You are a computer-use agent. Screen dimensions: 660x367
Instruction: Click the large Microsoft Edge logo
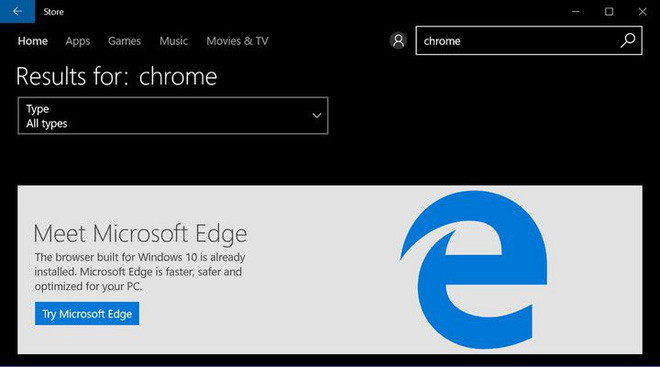(x=474, y=269)
